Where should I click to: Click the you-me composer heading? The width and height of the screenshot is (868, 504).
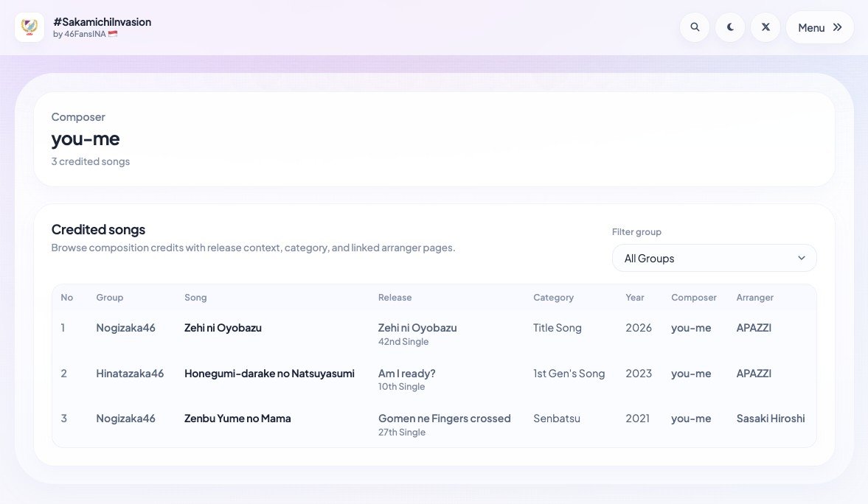[x=86, y=139]
